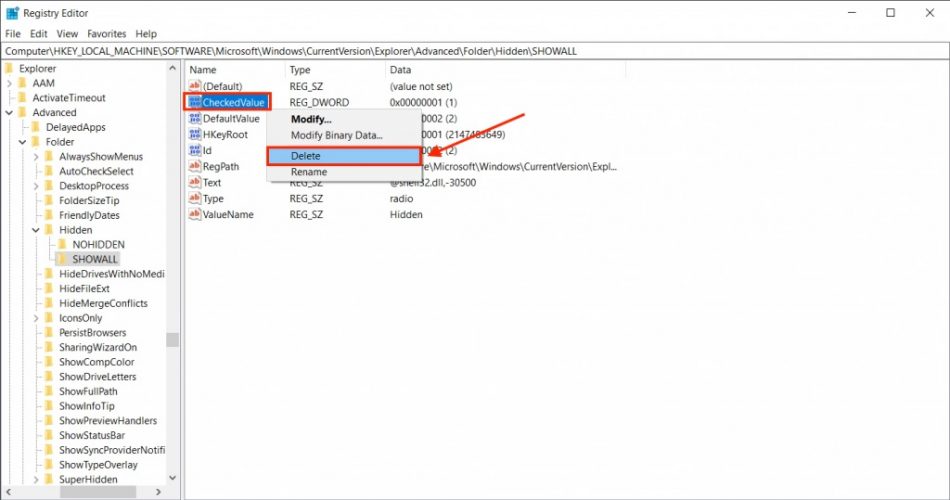The height and width of the screenshot is (500, 950).
Task: Expand the IconsOnly key
Action: [x=36, y=318]
